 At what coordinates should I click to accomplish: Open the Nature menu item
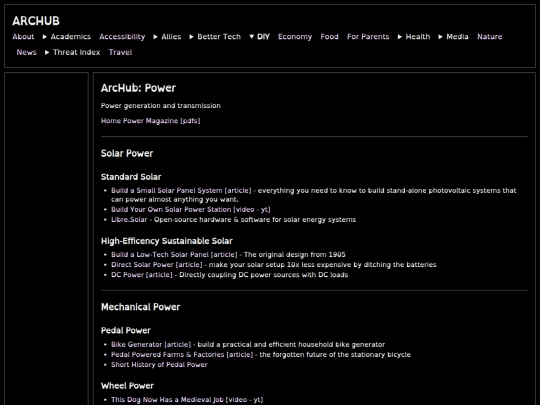tap(490, 37)
